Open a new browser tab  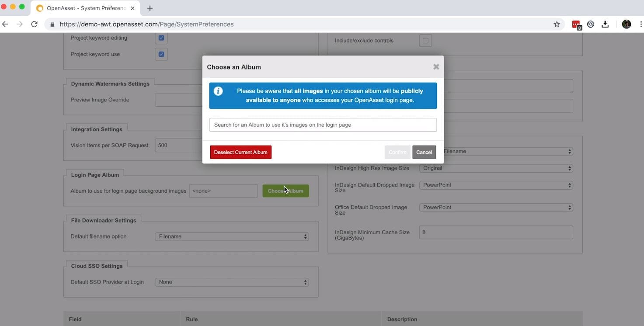150,8
